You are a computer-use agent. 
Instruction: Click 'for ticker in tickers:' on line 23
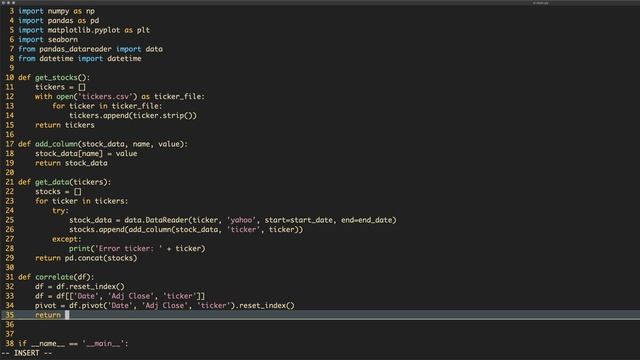82,201
